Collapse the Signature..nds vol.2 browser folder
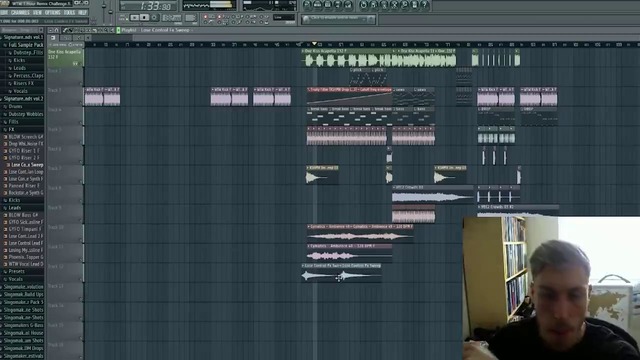 tap(22, 99)
